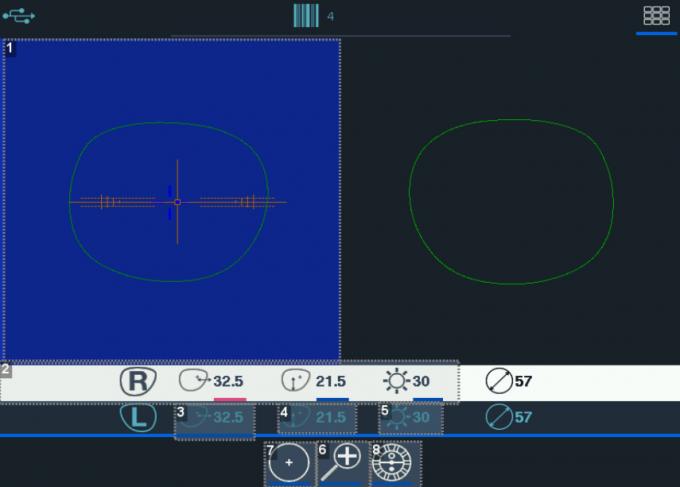The height and width of the screenshot is (487, 680).
Task: Select the left lens green outline shape
Action: (511, 202)
